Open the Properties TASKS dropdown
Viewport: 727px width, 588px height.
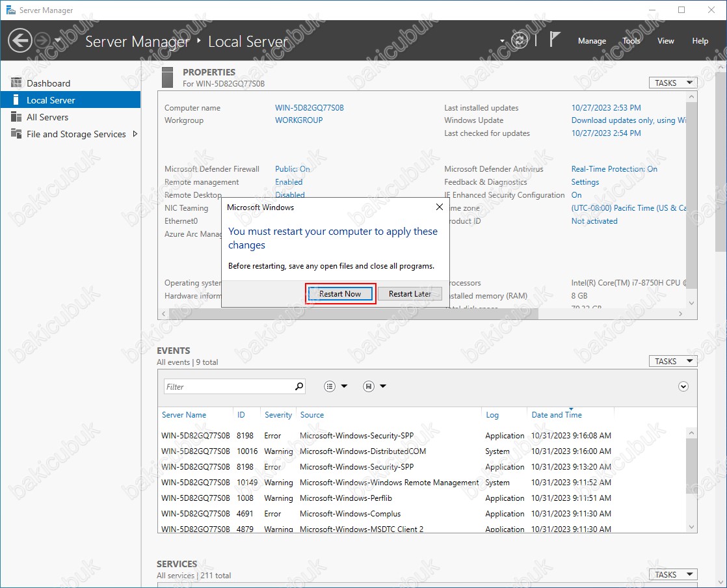coord(673,83)
